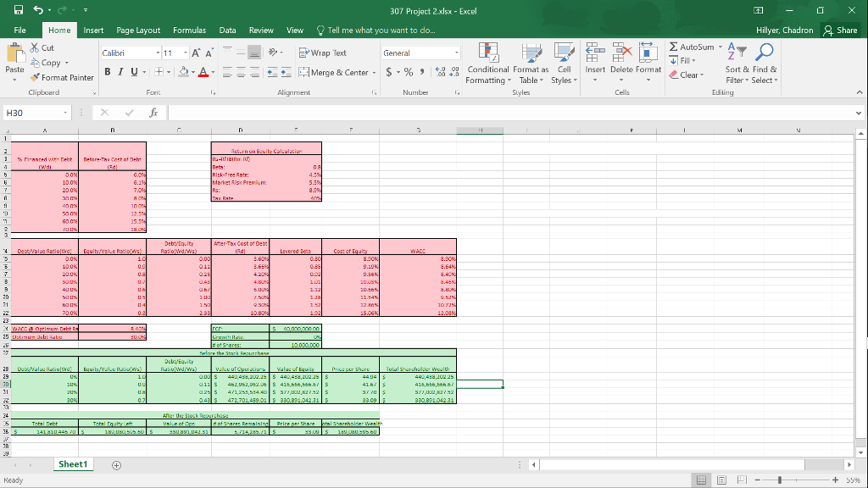This screenshot has width=868, height=488.
Task: Click the Increase Font Size icon
Action: [196, 53]
